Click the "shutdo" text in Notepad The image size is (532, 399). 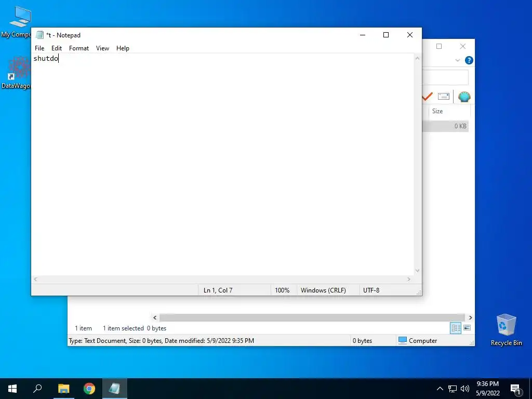point(46,58)
